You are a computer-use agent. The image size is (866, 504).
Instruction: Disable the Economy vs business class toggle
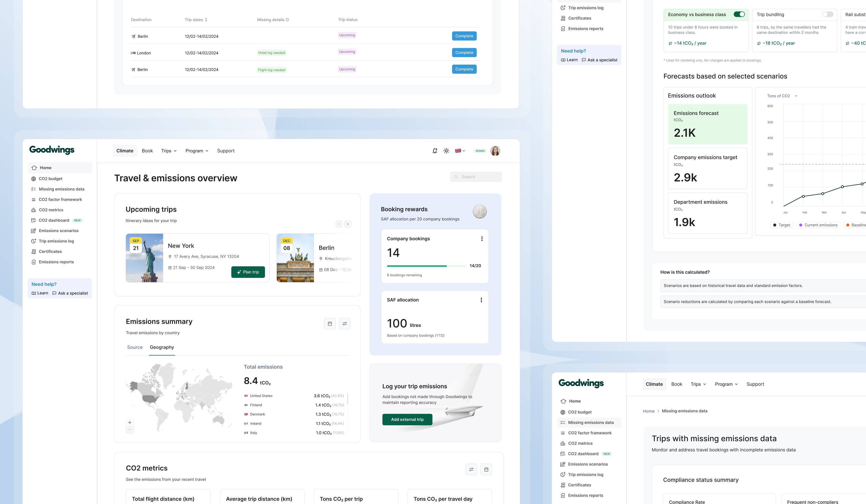click(x=740, y=15)
